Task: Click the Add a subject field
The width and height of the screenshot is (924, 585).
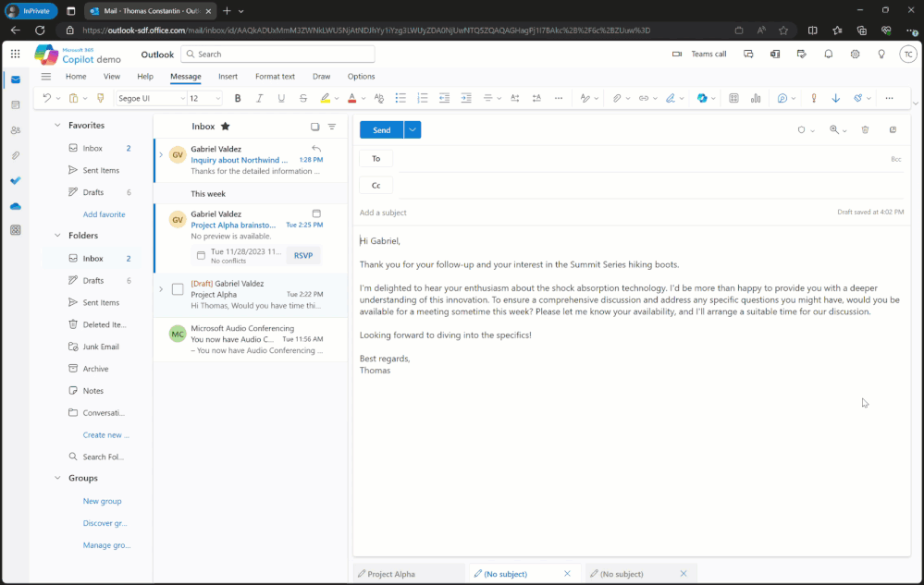Action: [x=555, y=213]
